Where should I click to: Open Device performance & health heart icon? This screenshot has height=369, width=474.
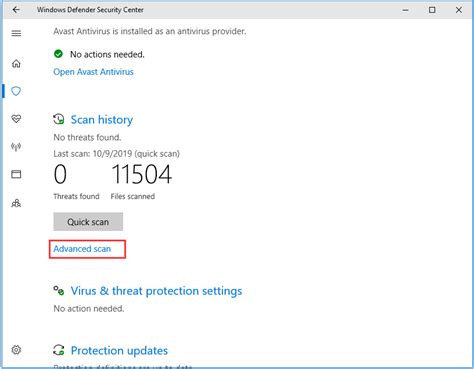[x=16, y=119]
